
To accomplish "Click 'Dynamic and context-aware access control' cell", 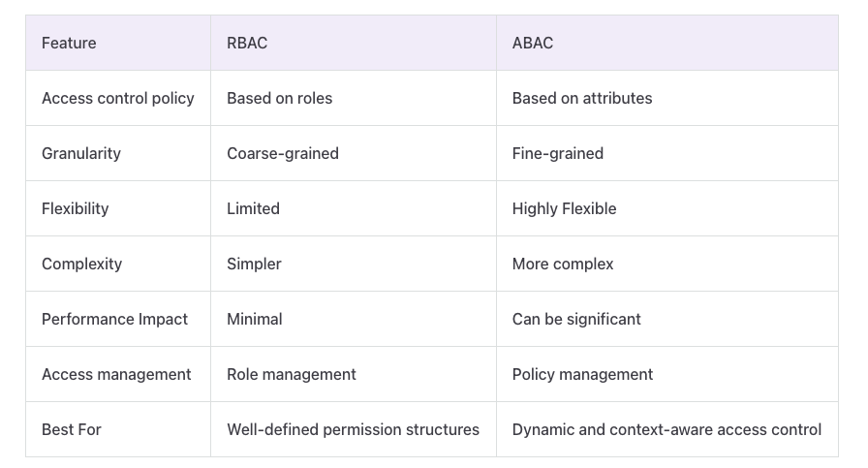I will 666,429.
